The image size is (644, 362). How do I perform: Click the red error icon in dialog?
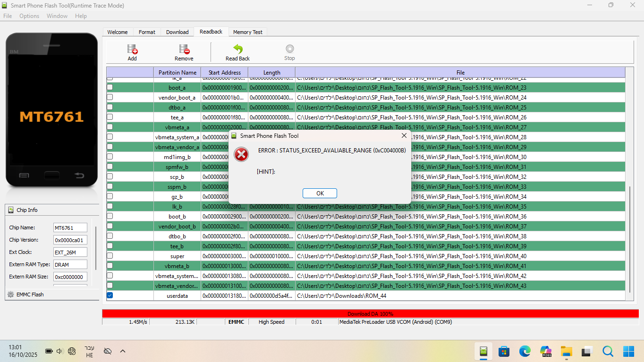[x=241, y=154]
